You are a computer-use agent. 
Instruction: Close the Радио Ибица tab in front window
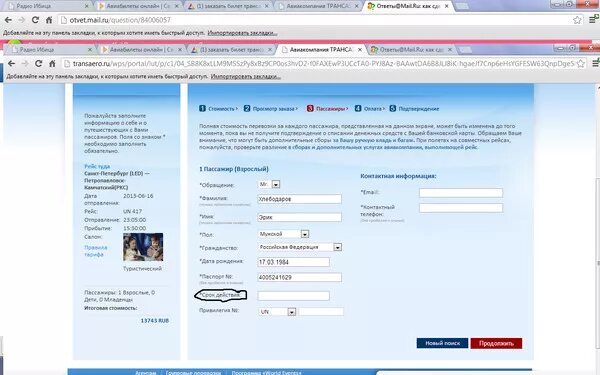[90, 50]
